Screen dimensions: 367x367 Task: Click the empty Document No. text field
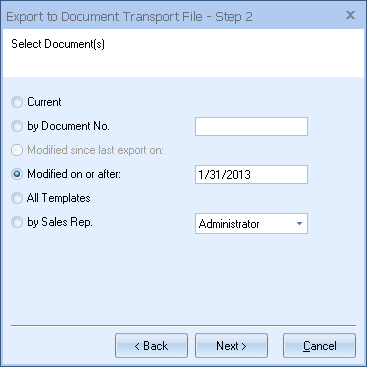[x=251, y=126]
